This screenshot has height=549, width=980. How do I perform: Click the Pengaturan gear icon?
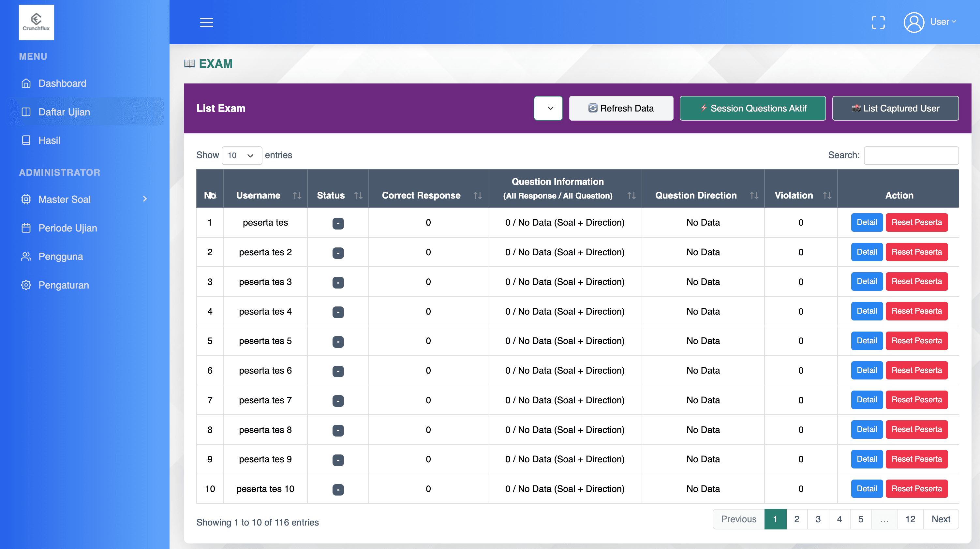click(26, 285)
